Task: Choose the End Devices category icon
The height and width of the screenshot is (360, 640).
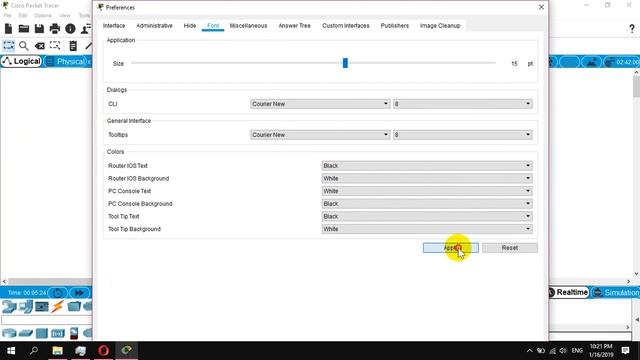Action: point(26,307)
